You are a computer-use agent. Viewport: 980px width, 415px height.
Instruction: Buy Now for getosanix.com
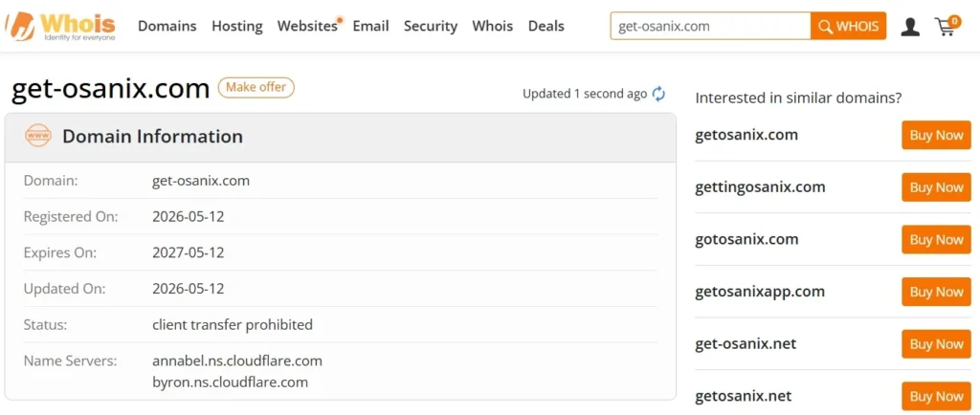pyautogui.click(x=936, y=136)
